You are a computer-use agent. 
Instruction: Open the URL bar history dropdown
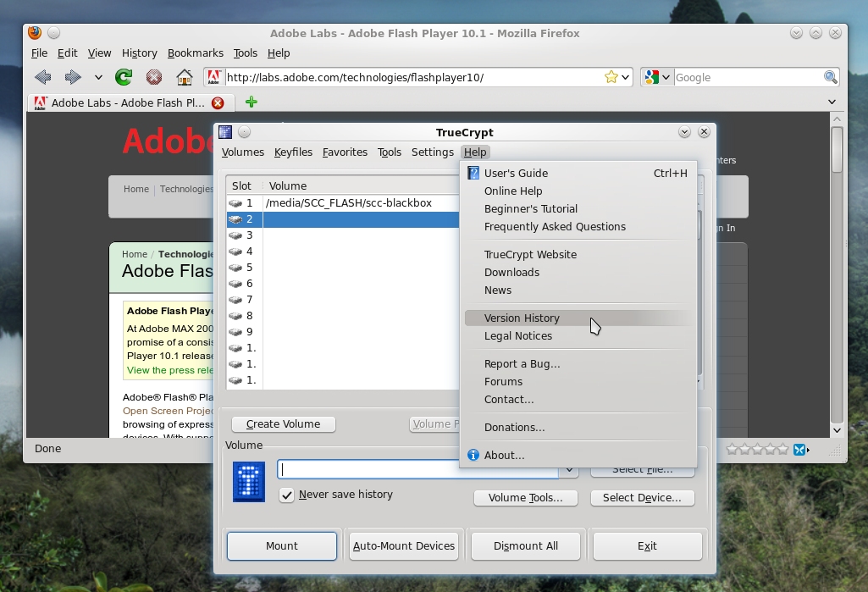[626, 78]
